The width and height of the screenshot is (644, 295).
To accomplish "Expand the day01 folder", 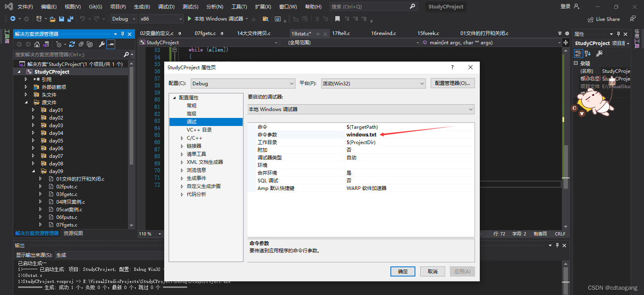I will [x=33, y=110].
